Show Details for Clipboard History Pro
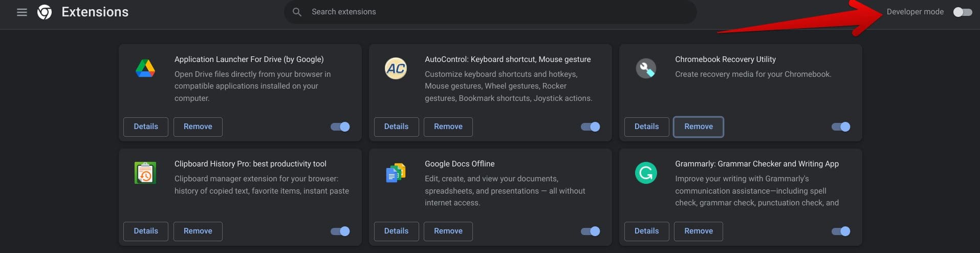980x253 pixels. pyautogui.click(x=146, y=231)
